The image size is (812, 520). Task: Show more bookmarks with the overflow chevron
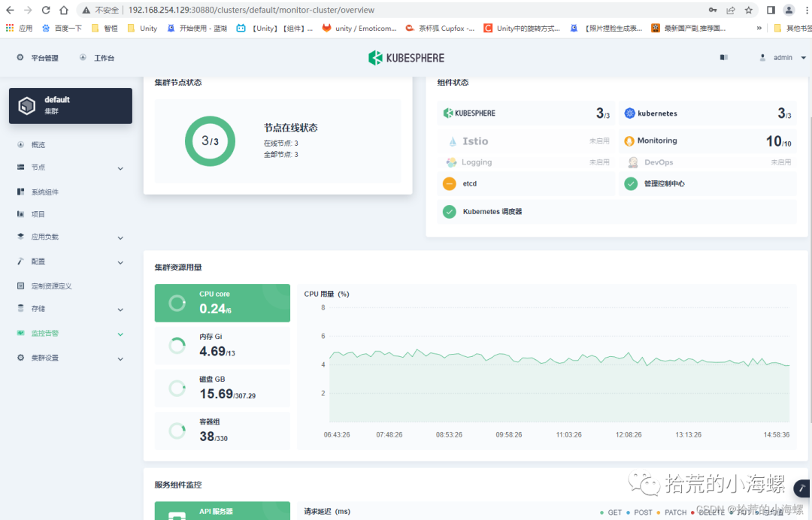click(759, 28)
